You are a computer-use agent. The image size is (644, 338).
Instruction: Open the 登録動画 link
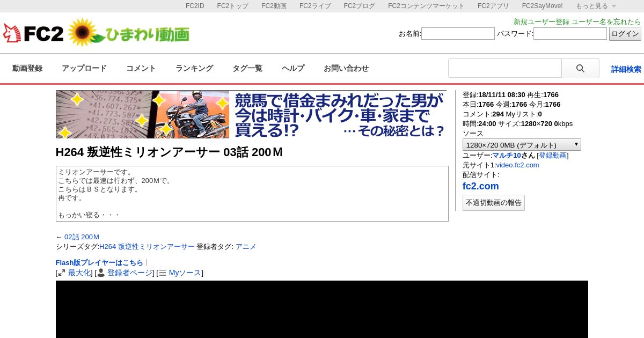(x=553, y=156)
